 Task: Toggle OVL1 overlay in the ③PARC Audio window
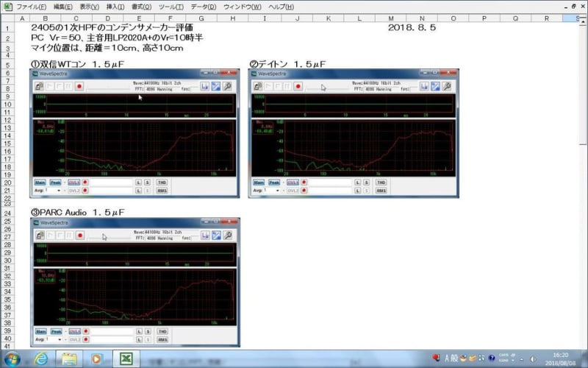75,332
